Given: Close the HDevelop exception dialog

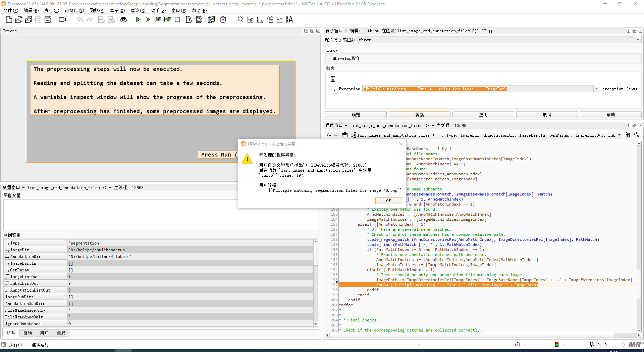Looking at the screenshot, I should (400, 144).
